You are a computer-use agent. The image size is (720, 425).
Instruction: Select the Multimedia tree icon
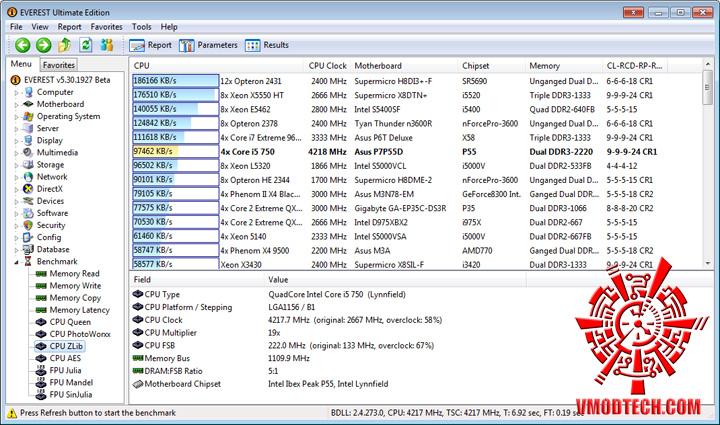pos(28,152)
